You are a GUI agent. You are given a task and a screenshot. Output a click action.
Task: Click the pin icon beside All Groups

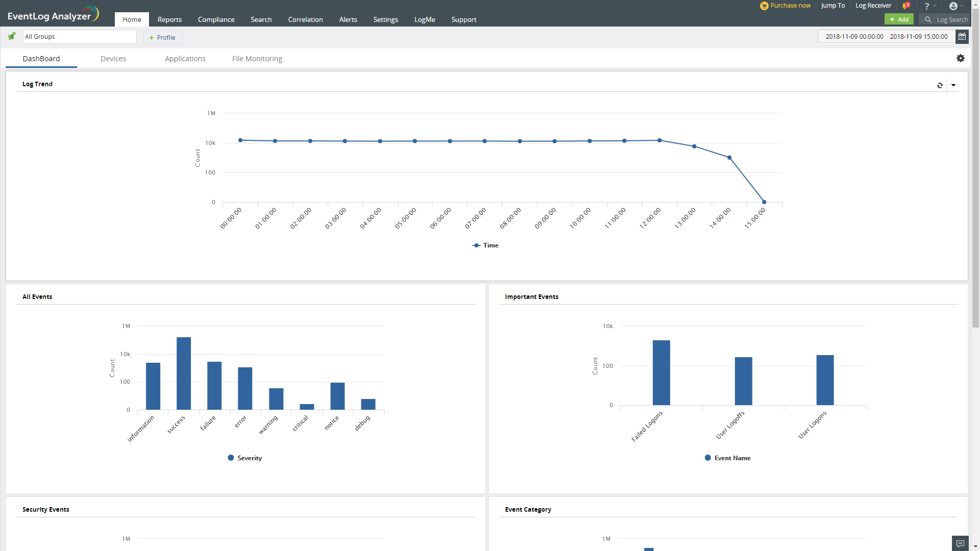(12, 36)
